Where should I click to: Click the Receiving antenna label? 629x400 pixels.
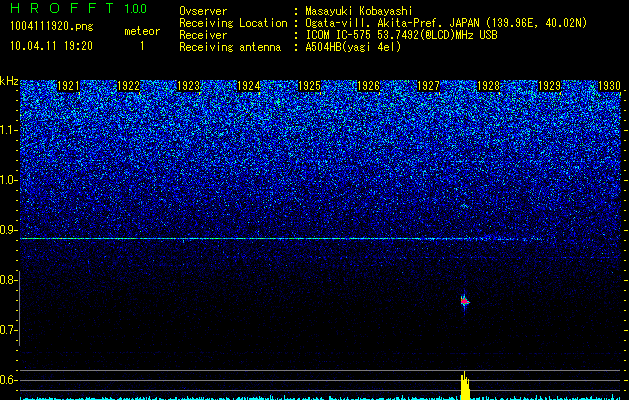coord(230,47)
